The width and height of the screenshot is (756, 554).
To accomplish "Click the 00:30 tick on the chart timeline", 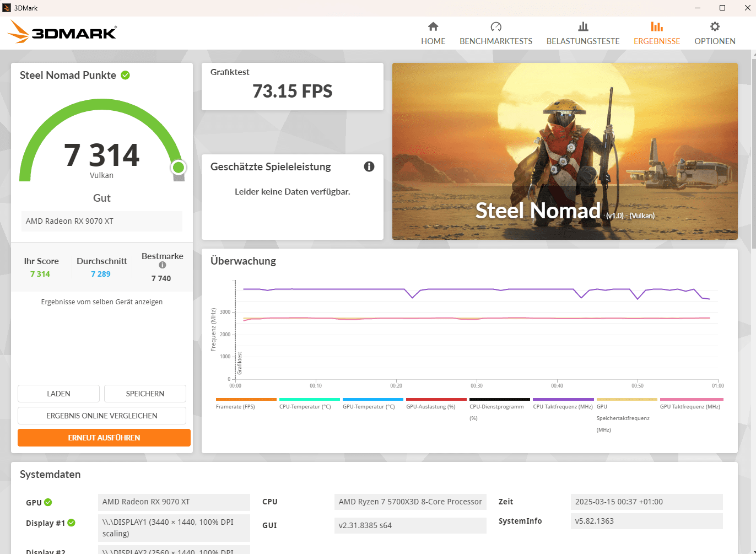I will point(477,385).
